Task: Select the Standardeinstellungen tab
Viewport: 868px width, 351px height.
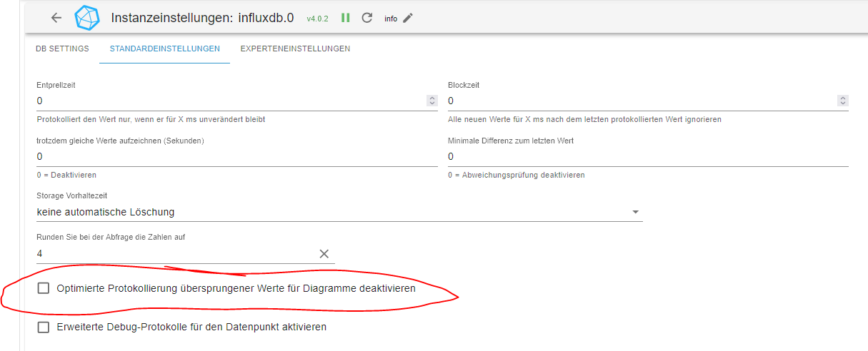Action: (164, 49)
